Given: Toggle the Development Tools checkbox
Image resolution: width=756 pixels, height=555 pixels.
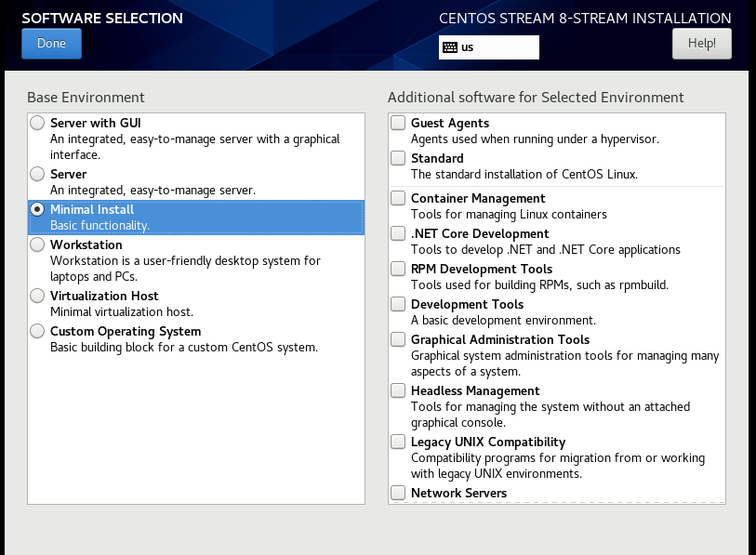Looking at the screenshot, I should 398,304.
